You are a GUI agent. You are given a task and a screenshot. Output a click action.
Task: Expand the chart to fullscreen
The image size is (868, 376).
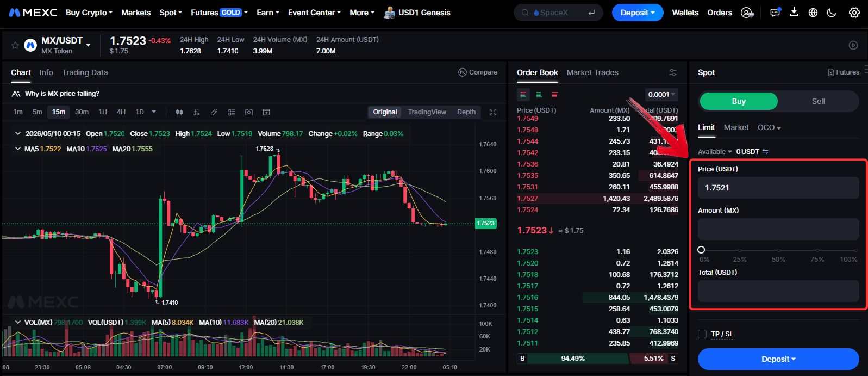click(493, 112)
